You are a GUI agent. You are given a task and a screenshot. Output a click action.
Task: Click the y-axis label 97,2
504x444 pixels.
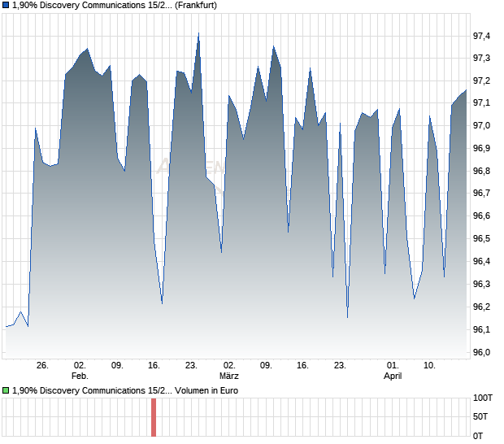coord(481,81)
